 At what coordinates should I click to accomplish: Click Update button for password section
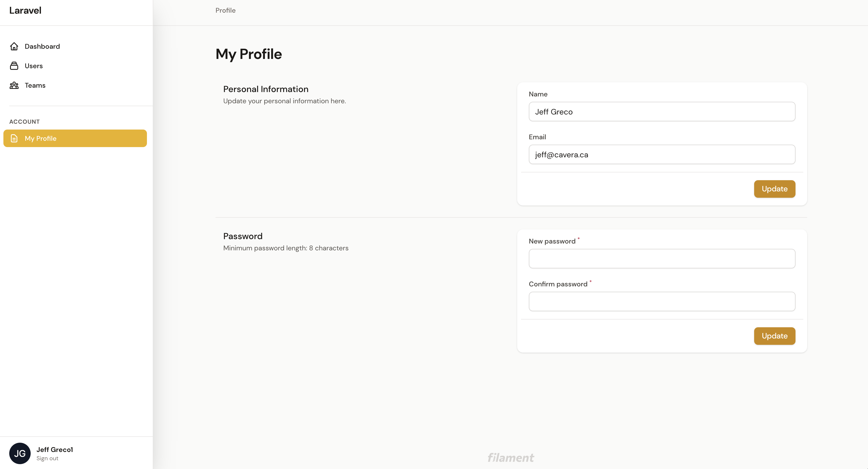coord(775,336)
